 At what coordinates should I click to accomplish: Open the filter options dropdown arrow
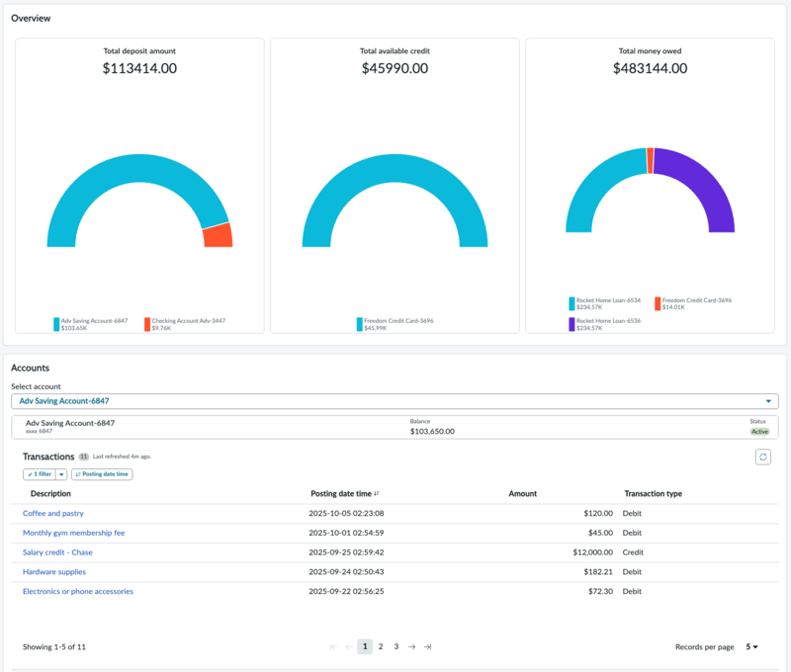(x=61, y=474)
